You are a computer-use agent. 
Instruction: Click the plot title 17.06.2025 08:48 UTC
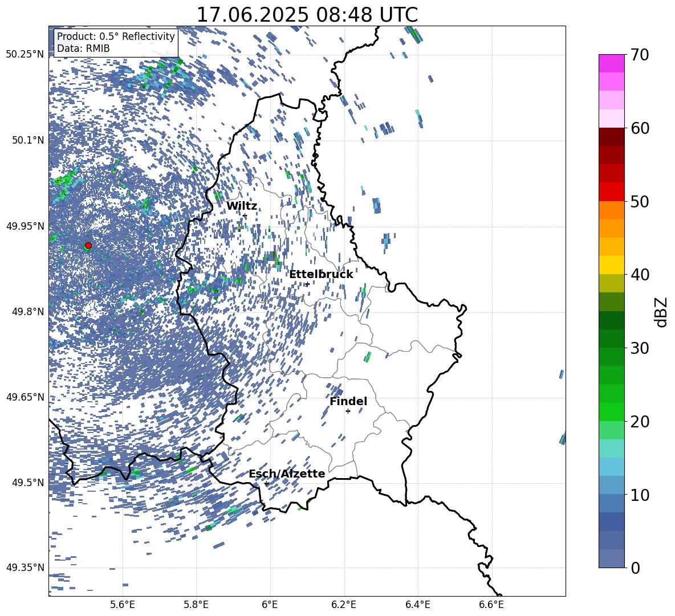(x=307, y=15)
